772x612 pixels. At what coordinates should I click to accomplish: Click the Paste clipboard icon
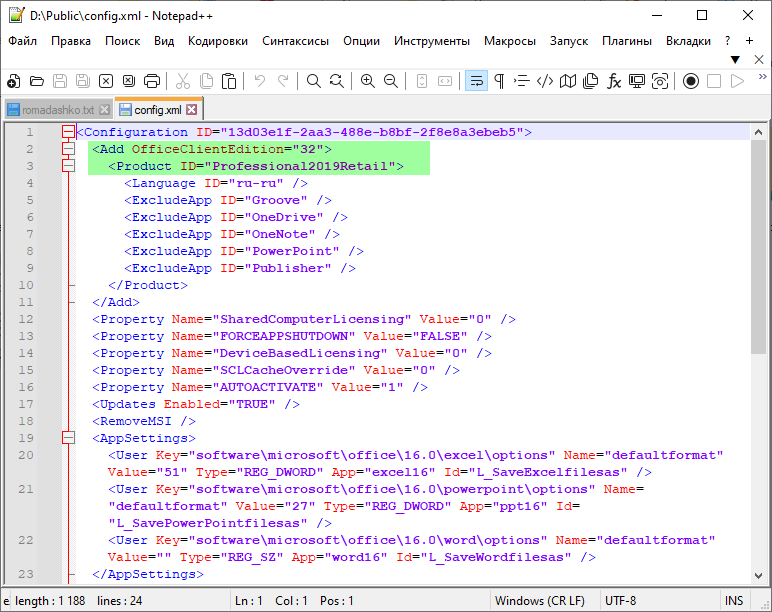pos(229,81)
